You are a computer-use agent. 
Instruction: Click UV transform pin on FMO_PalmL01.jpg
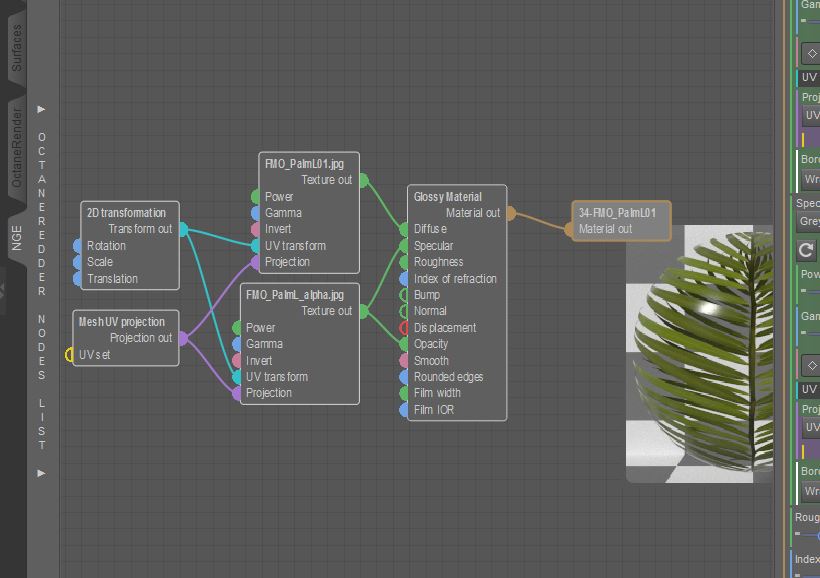click(255, 245)
